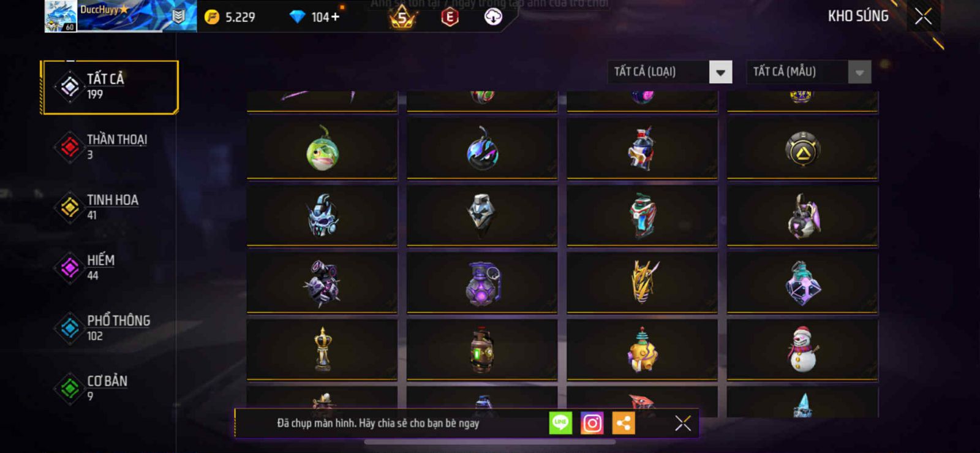Image resolution: width=980 pixels, height=453 pixels.
Task: Dismiss the screenshot share banner
Action: 683,423
